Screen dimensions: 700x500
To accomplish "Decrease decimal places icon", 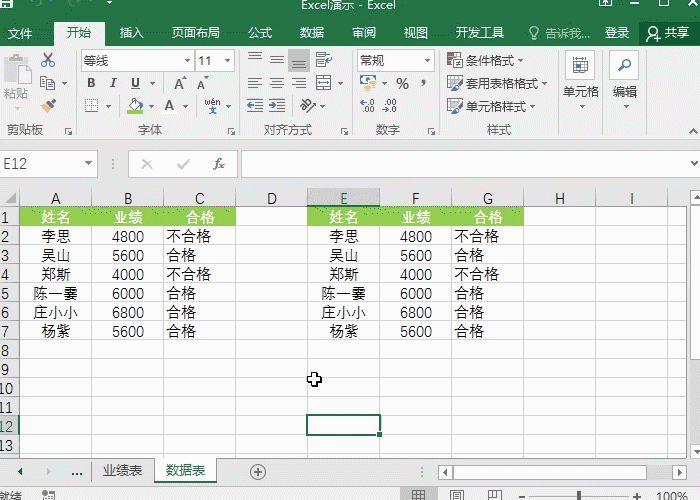I will (389, 106).
